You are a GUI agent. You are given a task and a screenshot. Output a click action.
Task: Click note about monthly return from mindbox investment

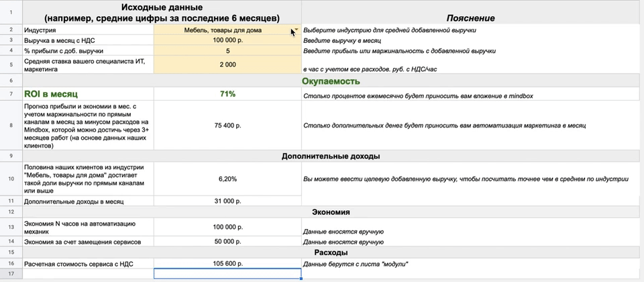click(418, 96)
